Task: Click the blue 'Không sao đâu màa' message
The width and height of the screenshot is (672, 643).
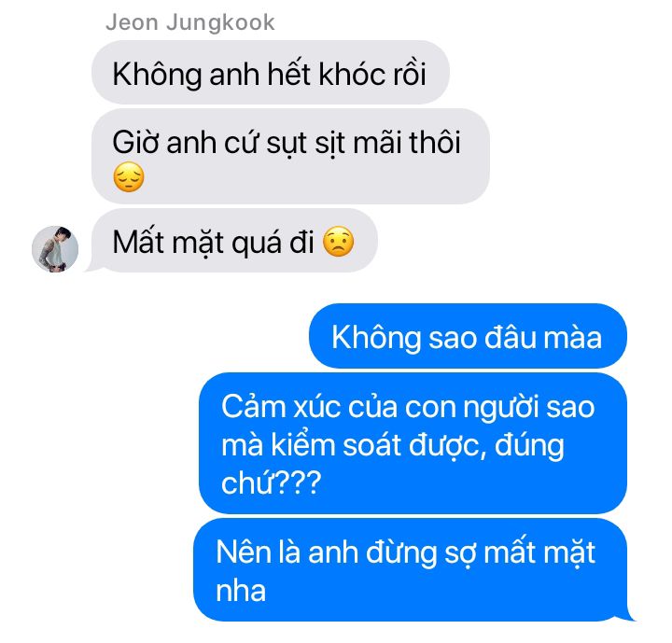Action: click(468, 336)
